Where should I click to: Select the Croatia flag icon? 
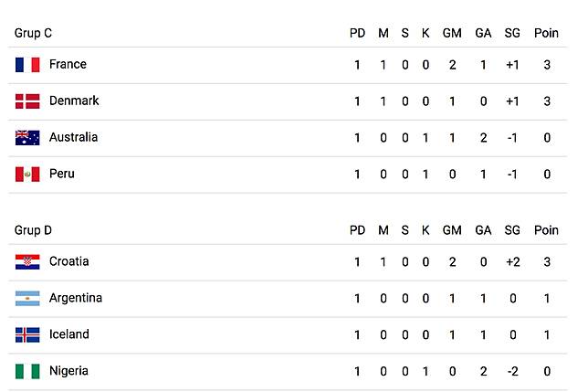pos(27,262)
